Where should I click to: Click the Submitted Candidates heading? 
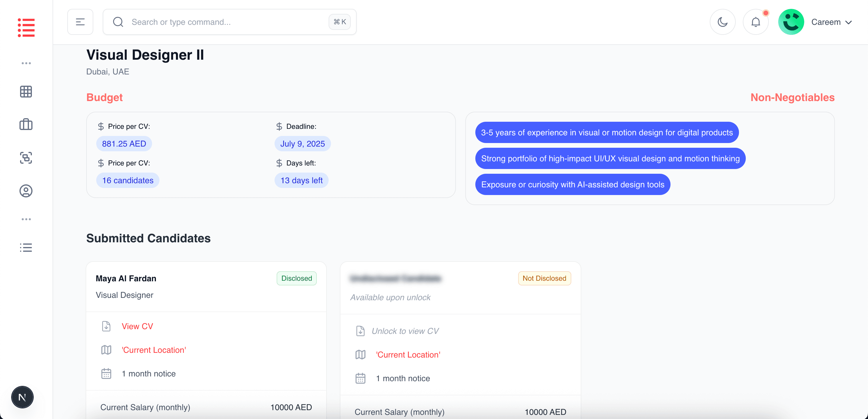pyautogui.click(x=148, y=238)
